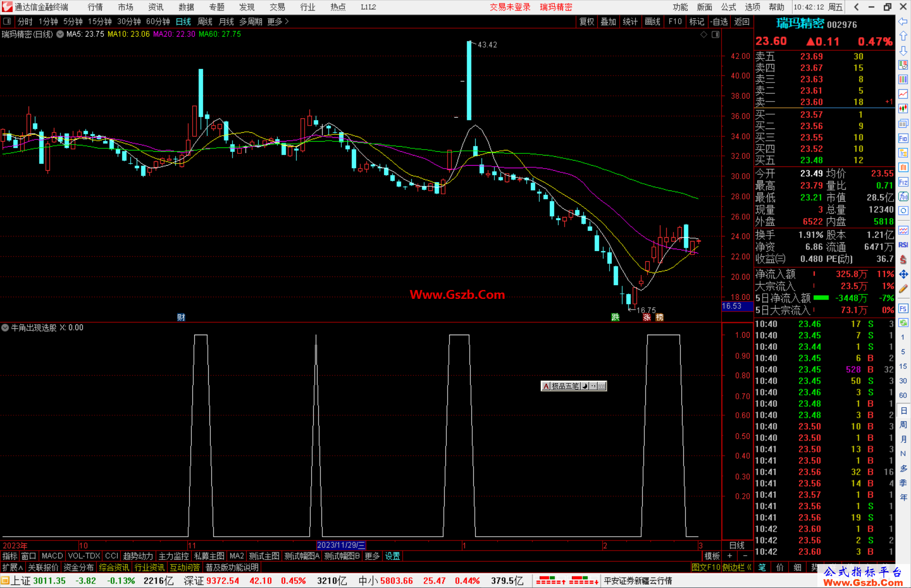
Task: Click the back arrow icon in right sidebar
Action: [903, 21]
